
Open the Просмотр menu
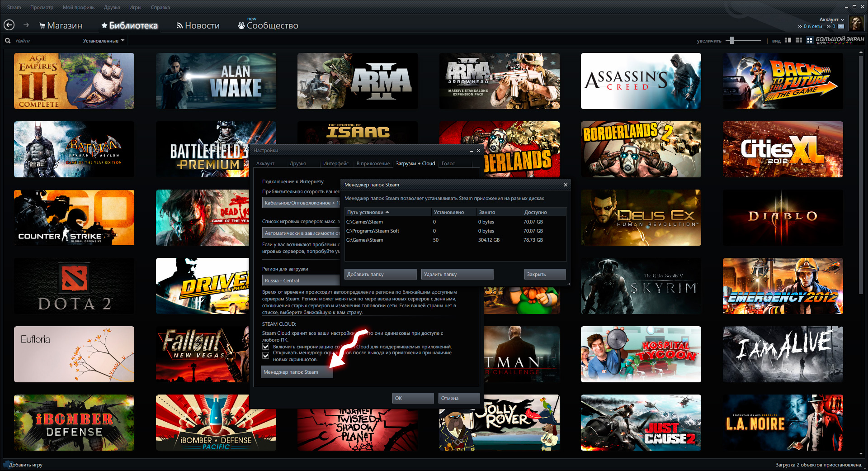pyautogui.click(x=42, y=7)
